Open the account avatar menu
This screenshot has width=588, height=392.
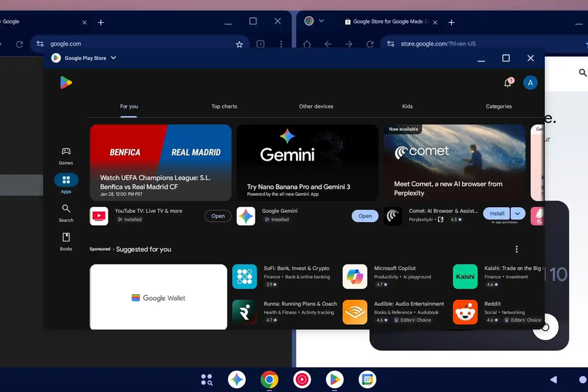point(531,82)
